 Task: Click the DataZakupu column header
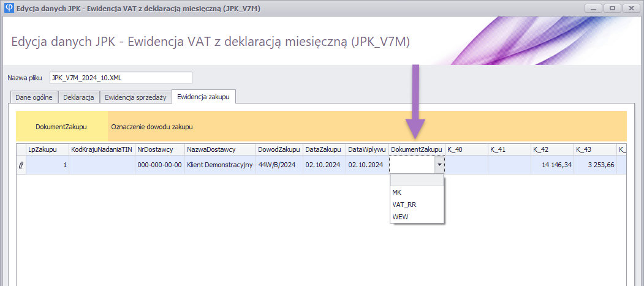324,149
